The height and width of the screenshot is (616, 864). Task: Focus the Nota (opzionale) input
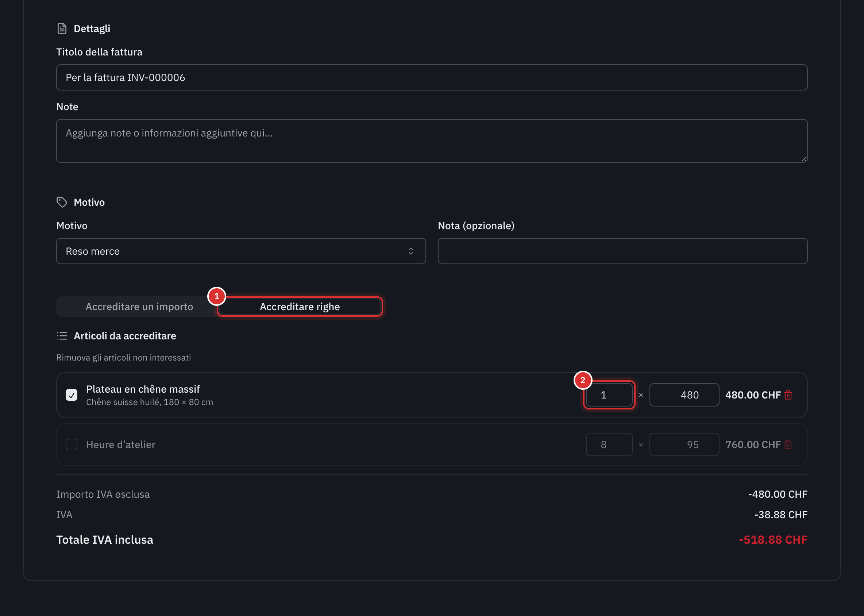[622, 251]
